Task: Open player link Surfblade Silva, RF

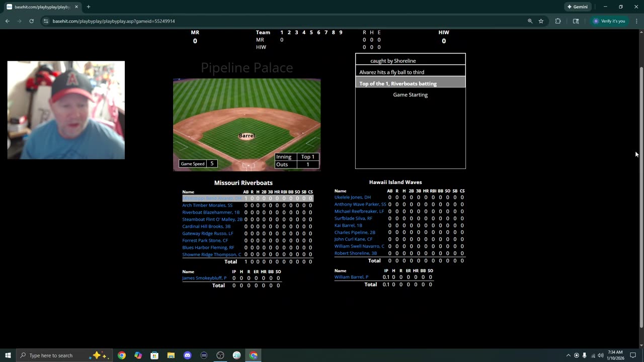Action: [353, 218]
